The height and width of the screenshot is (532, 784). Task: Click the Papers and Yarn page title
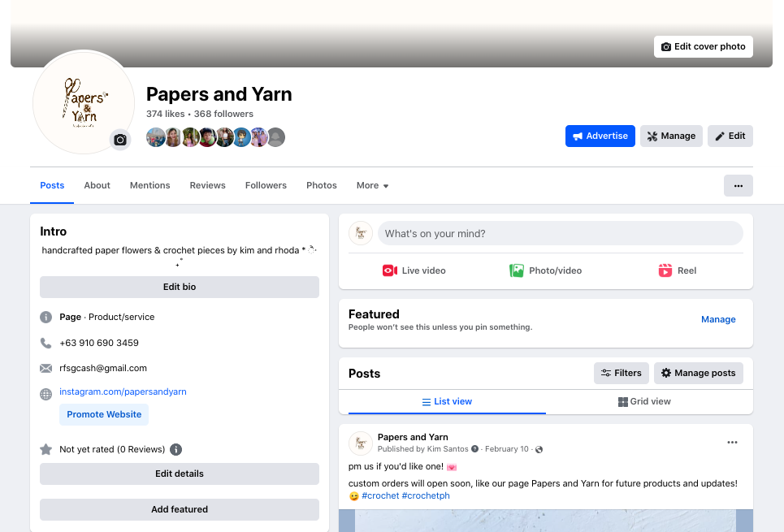click(x=219, y=94)
